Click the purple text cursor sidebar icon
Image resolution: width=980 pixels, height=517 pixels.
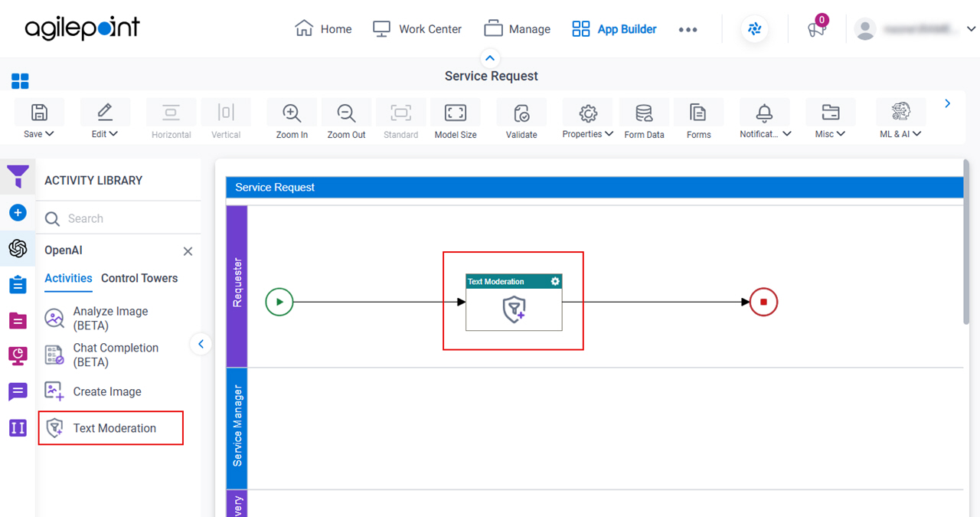pyautogui.click(x=18, y=427)
